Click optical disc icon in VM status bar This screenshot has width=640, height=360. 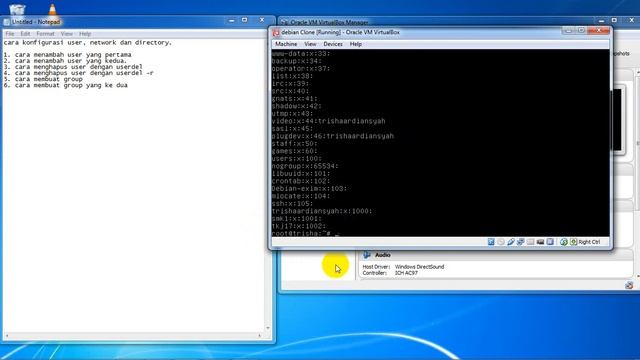[x=501, y=242]
